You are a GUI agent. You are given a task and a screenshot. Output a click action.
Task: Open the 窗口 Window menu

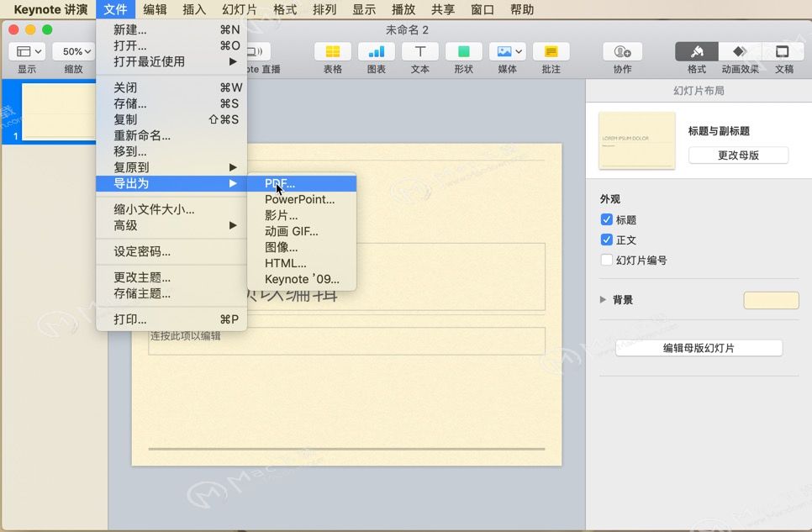482,9
